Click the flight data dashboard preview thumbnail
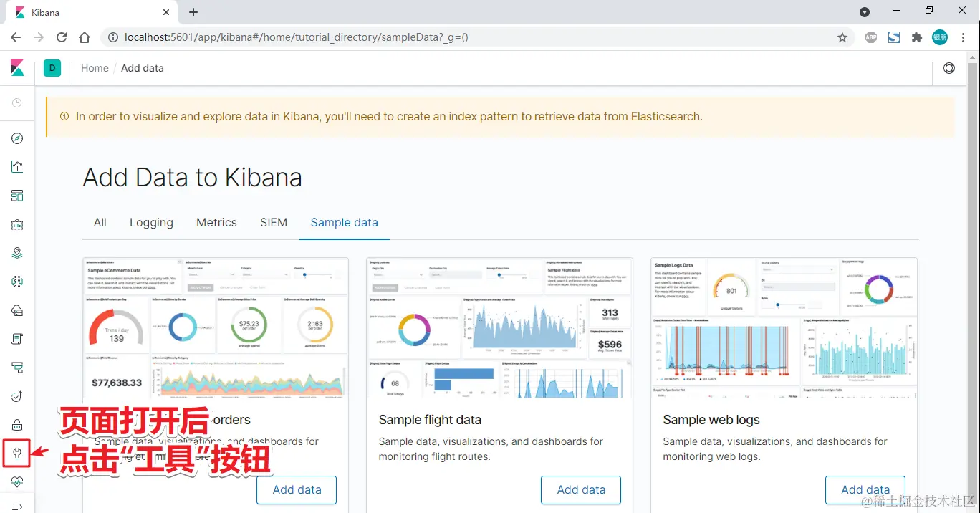Viewport: 980px width, 513px height. coord(500,328)
